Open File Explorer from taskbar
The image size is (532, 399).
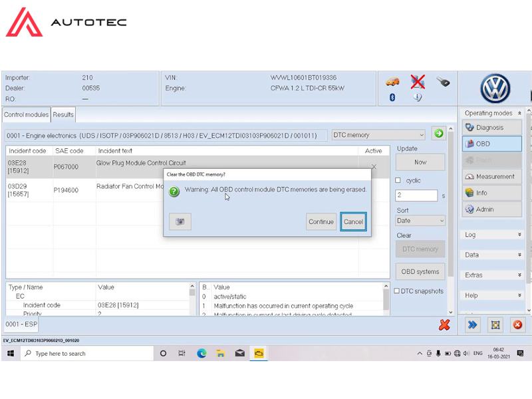pyautogui.click(x=221, y=354)
